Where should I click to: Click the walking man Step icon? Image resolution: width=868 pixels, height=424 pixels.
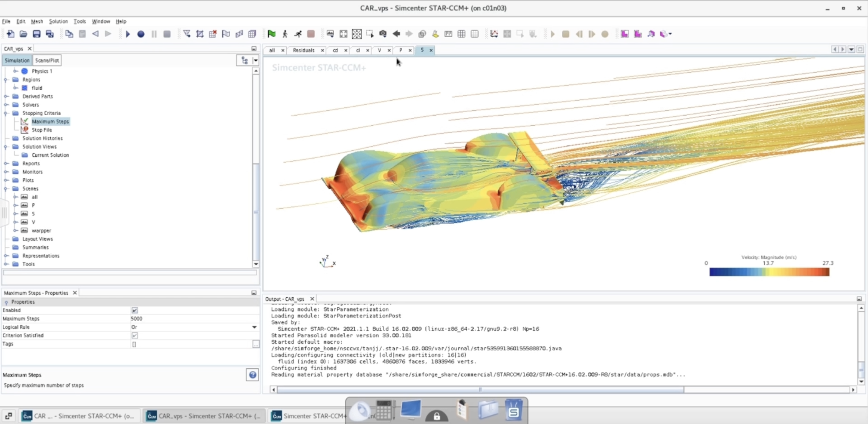285,34
